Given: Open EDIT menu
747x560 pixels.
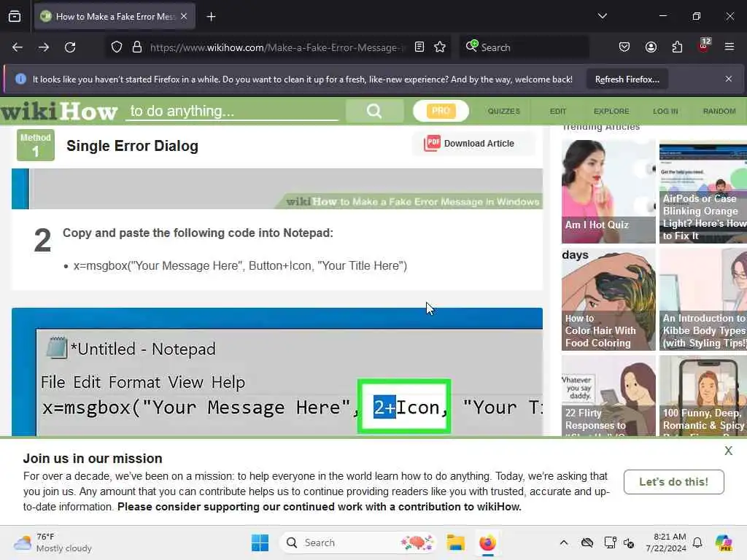Looking at the screenshot, I should (x=558, y=111).
